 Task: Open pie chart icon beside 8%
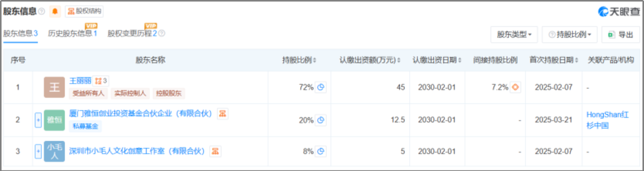(x=320, y=151)
